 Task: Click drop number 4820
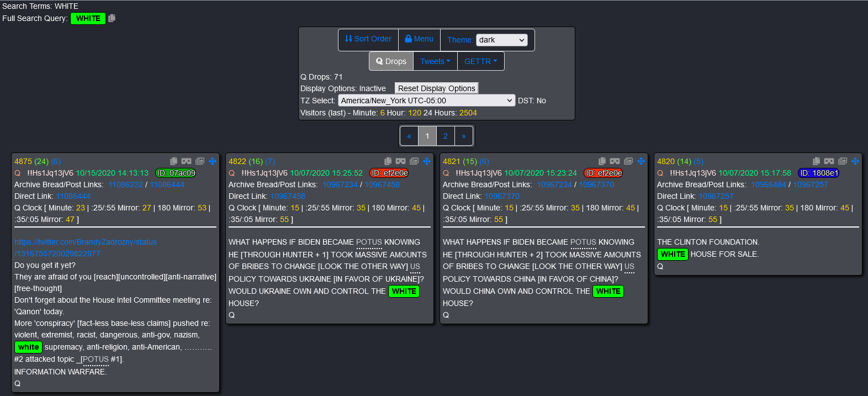click(x=666, y=161)
